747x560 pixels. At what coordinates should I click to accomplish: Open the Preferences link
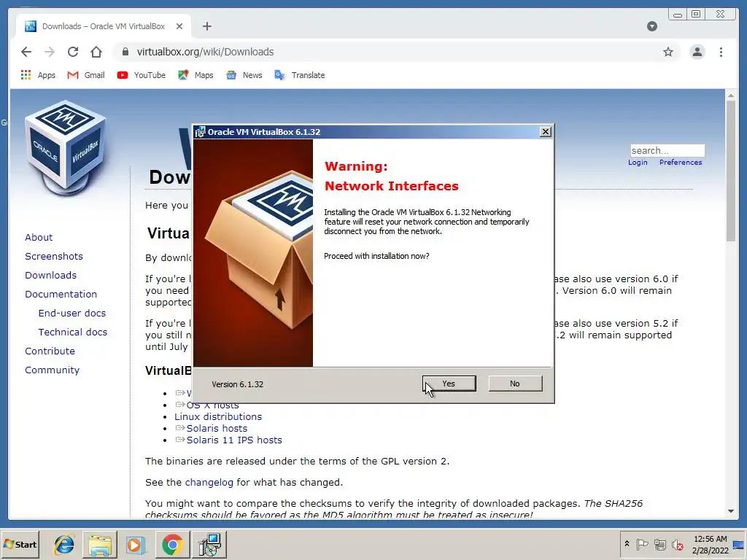click(x=681, y=163)
